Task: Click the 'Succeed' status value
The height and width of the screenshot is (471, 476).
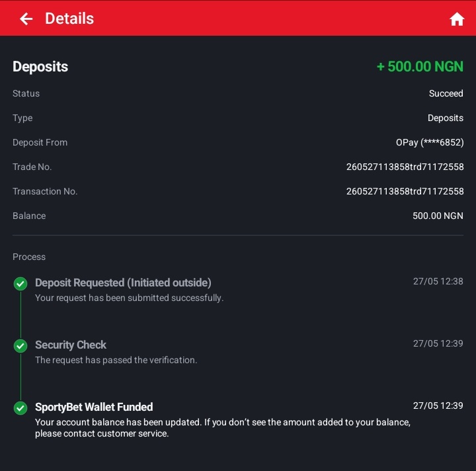Action: click(446, 93)
